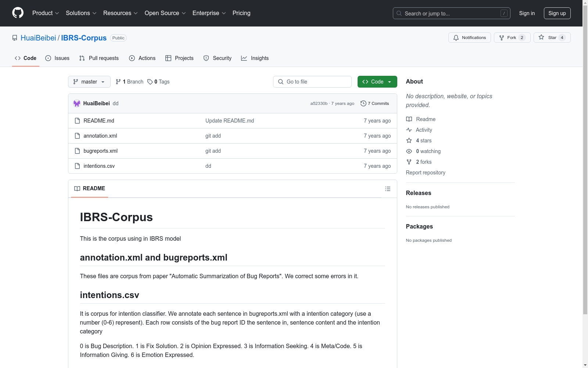The height and width of the screenshot is (368, 588).
Task: Click the search magnifier icon in header
Action: [x=399, y=13]
